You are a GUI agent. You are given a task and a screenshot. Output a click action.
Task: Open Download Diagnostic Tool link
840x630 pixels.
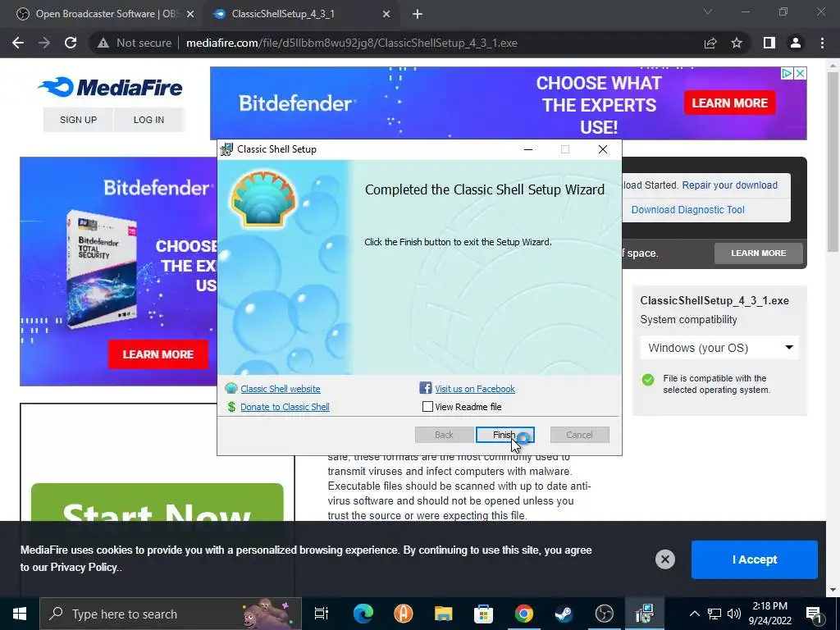(688, 209)
